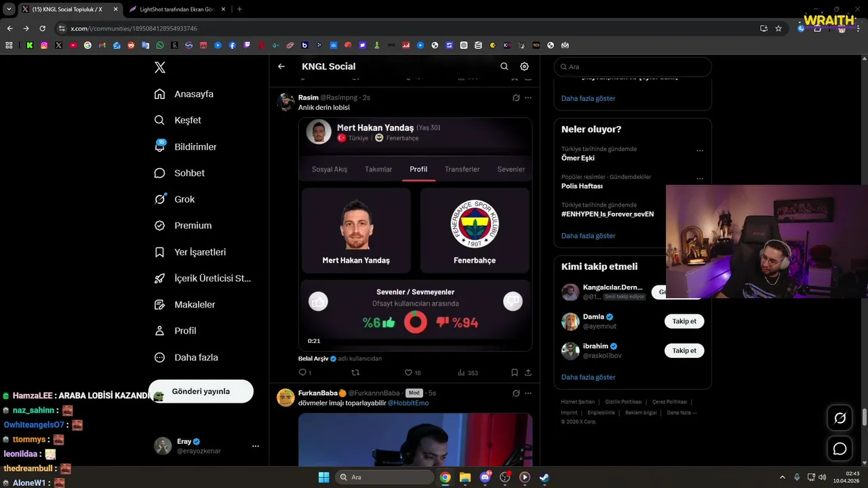Play Mert Hakan Yandaş video
Viewport: 868px width, 488px height.
[416, 235]
